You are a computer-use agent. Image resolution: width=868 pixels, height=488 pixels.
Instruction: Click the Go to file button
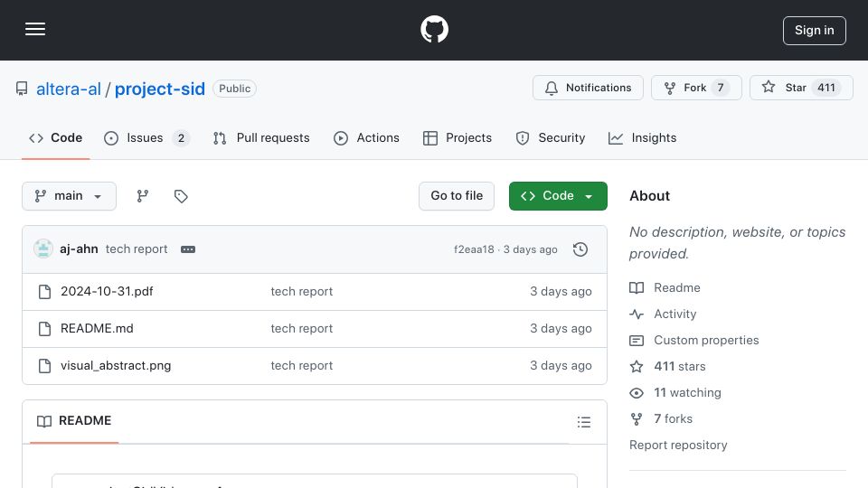point(457,196)
